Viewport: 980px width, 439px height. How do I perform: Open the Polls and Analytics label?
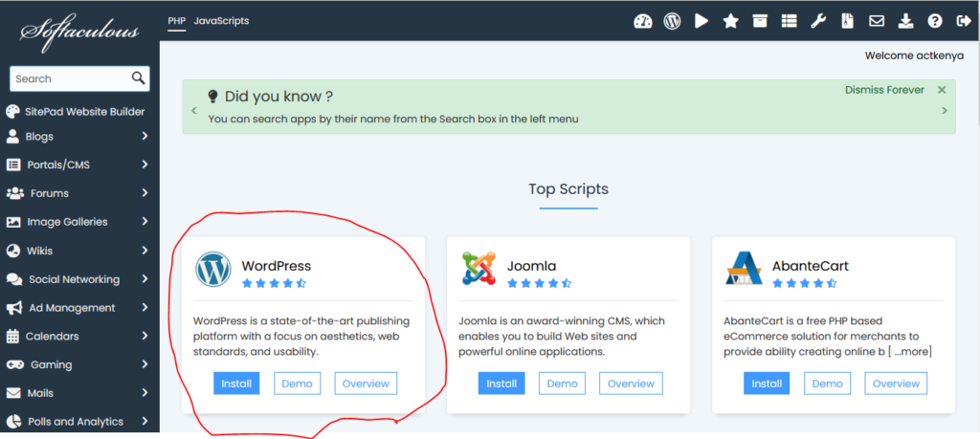click(76, 422)
